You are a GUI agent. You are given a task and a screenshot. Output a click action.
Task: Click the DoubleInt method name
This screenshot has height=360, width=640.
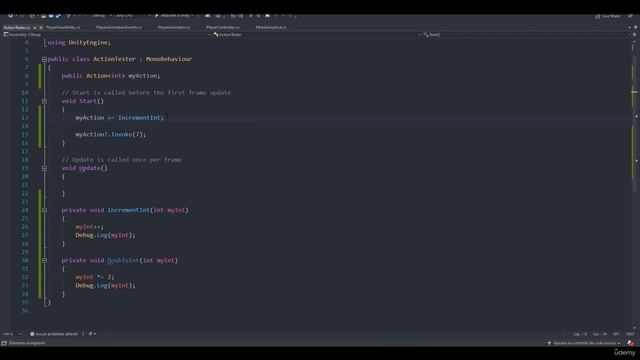(x=123, y=260)
